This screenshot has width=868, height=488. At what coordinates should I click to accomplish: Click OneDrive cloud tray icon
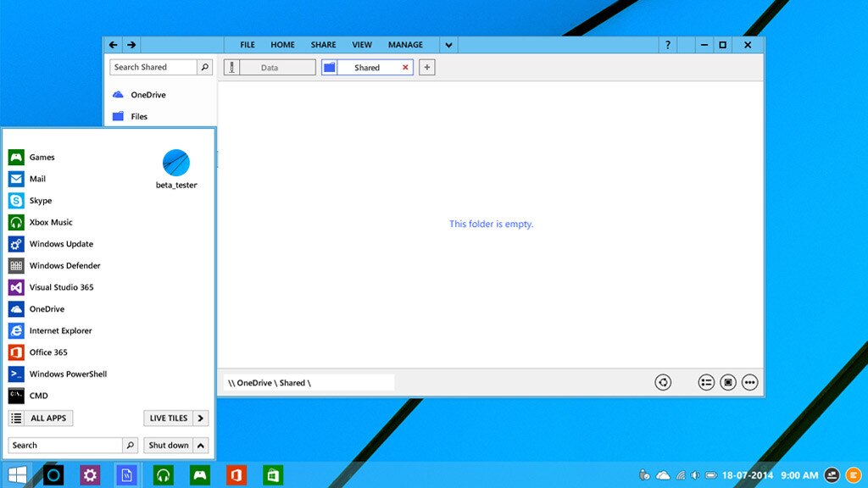pos(663,475)
